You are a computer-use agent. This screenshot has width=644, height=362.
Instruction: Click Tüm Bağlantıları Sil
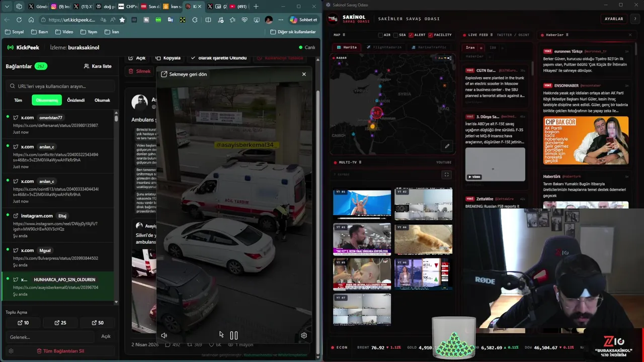pos(60,351)
